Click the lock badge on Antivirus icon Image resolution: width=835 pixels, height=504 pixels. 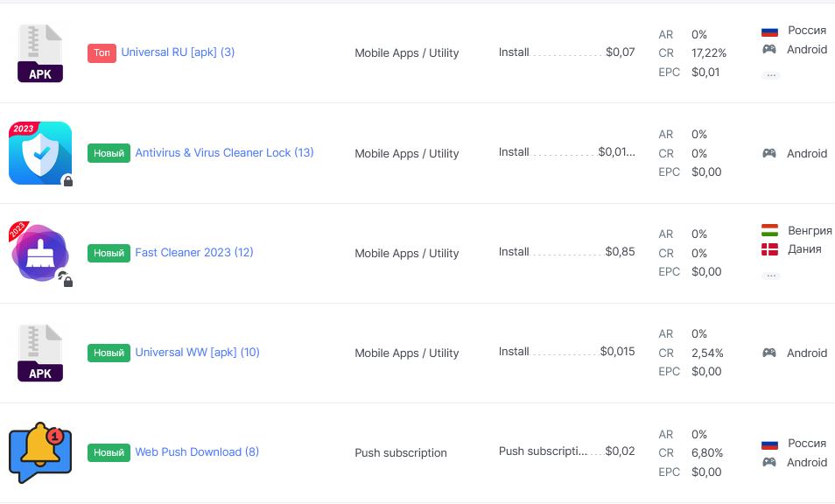[x=67, y=181]
